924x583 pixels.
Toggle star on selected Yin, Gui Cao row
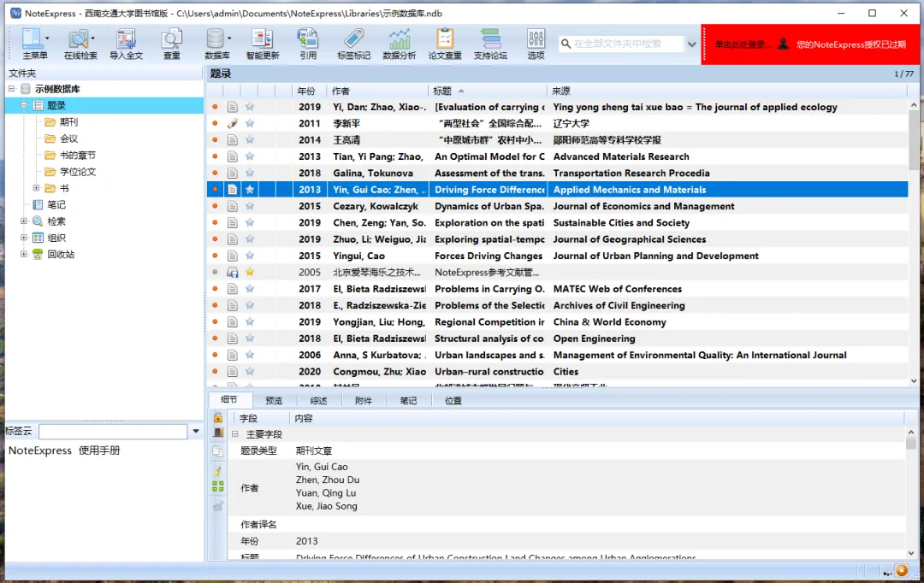click(x=250, y=189)
